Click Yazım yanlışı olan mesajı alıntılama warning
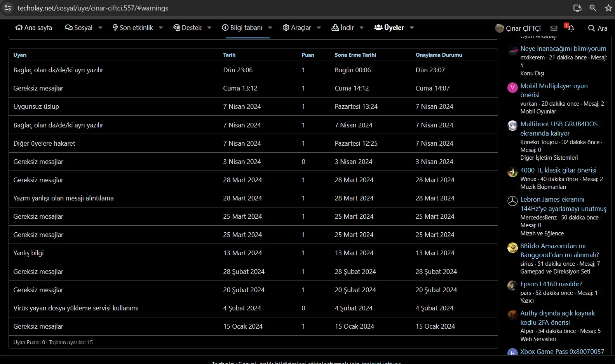Image resolution: width=615 pixels, height=364 pixels. (x=253, y=198)
